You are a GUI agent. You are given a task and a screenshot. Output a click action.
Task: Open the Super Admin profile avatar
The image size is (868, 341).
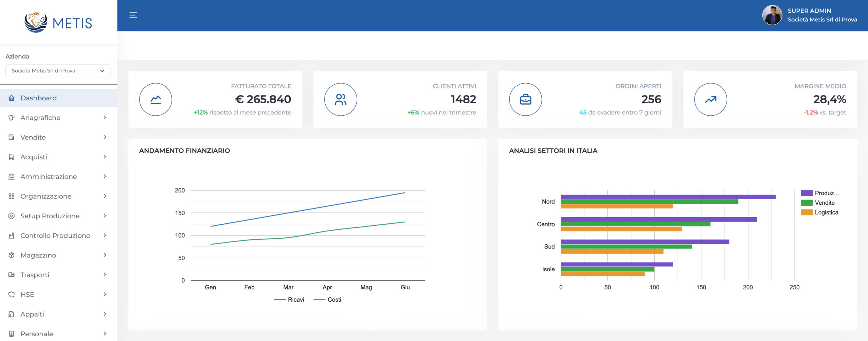pos(772,15)
